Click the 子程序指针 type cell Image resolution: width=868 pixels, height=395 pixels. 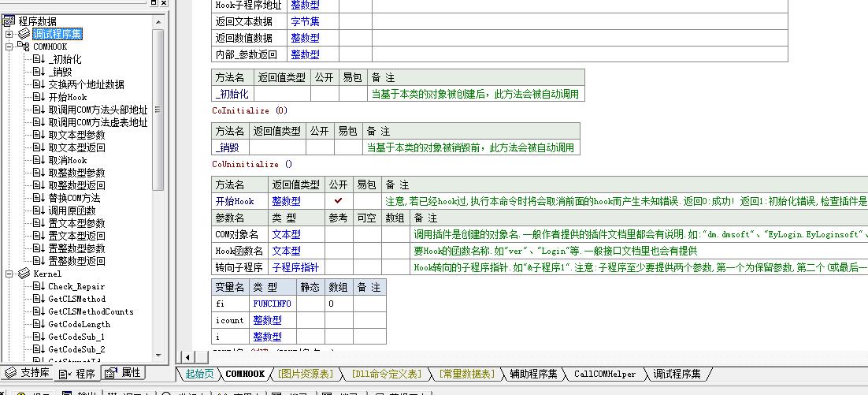coord(296,267)
